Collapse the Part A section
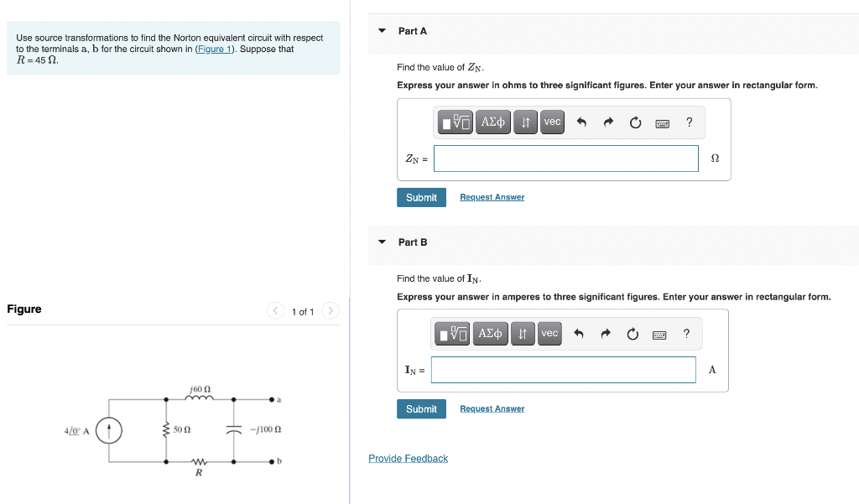The height and width of the screenshot is (504, 859). point(383,30)
